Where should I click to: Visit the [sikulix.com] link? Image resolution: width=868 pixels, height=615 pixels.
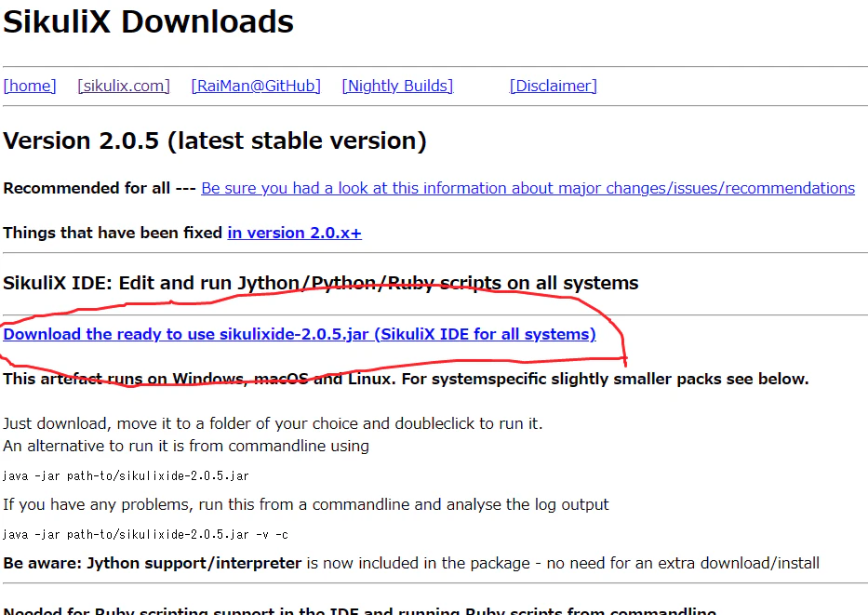[x=124, y=86]
